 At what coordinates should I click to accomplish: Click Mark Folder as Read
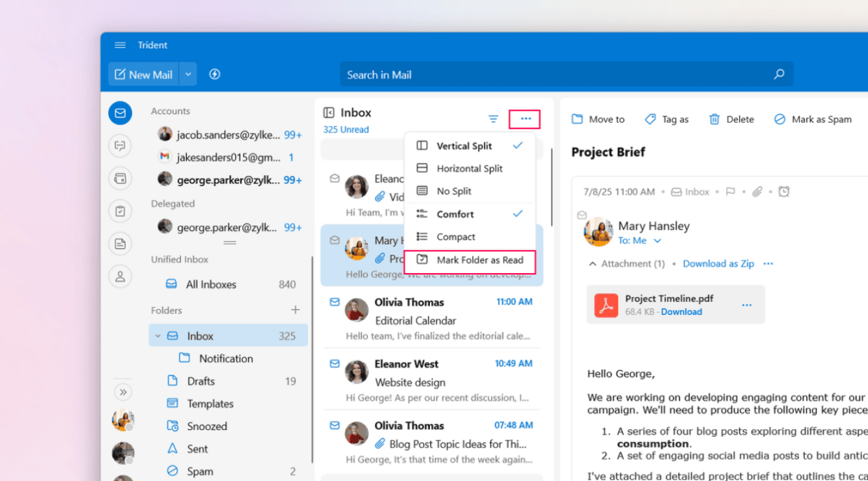coord(470,259)
